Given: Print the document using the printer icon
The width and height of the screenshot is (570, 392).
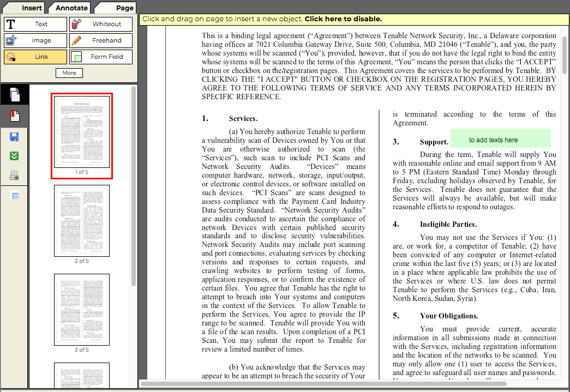Looking at the screenshot, I should point(14,176).
